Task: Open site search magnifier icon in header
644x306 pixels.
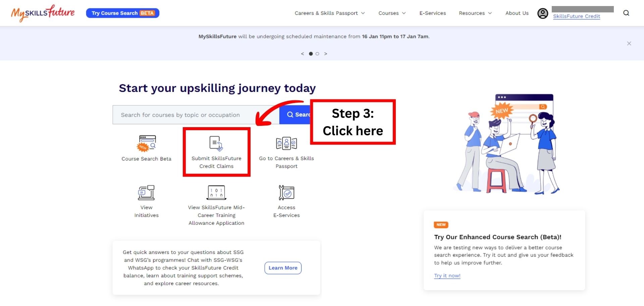Action: coord(626,13)
